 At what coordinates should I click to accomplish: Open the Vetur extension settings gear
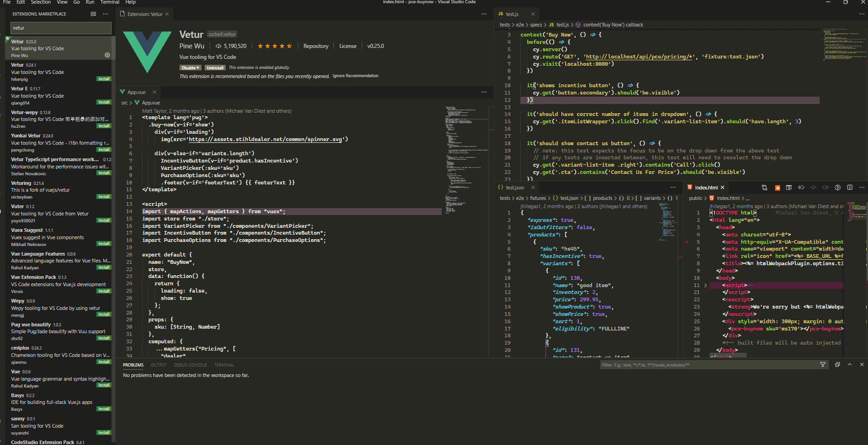(107, 55)
